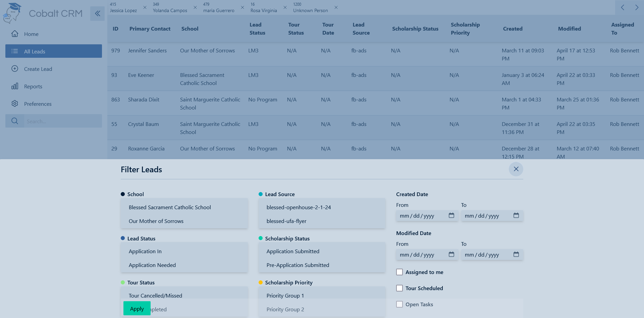Open calendar picker for Modified Date To

click(x=516, y=255)
